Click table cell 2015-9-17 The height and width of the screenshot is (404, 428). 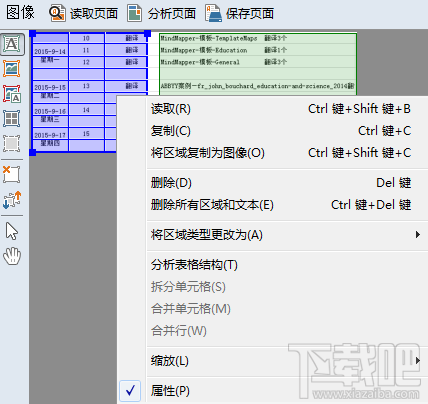pos(50,135)
